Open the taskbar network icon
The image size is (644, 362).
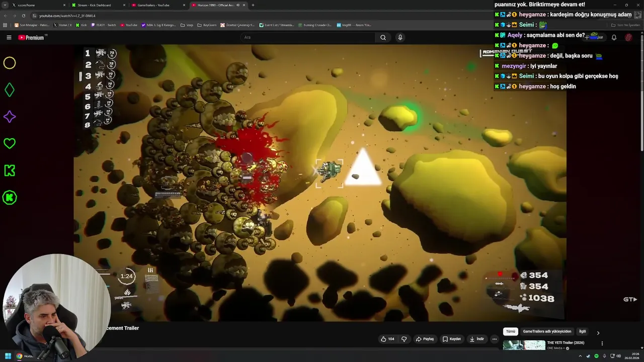(x=611, y=356)
